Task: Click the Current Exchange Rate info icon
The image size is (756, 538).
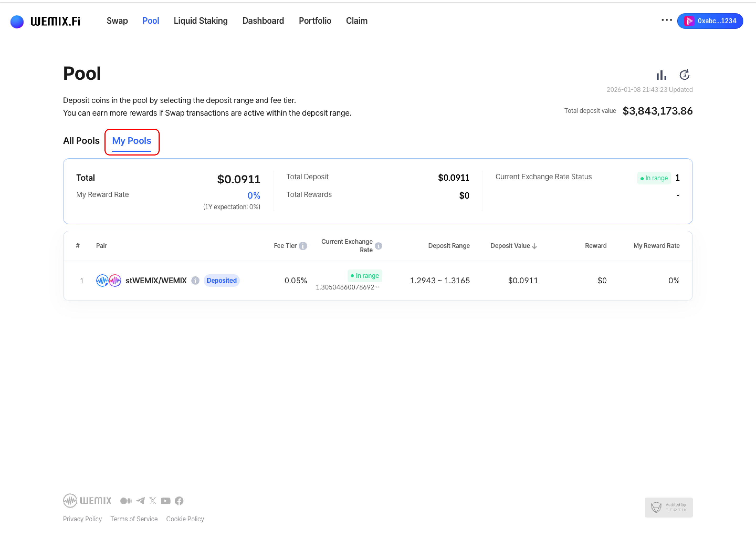Action: (378, 246)
